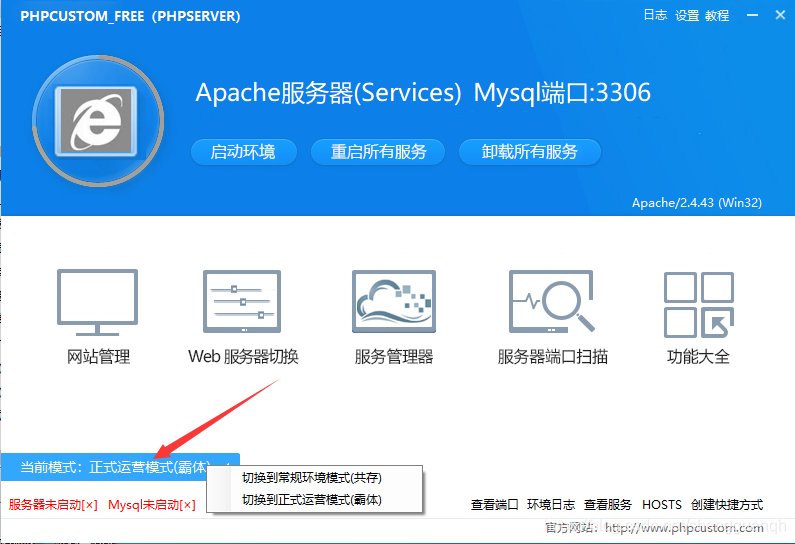
Task: Close the PHPCUSTOM window
Action: tap(780, 15)
